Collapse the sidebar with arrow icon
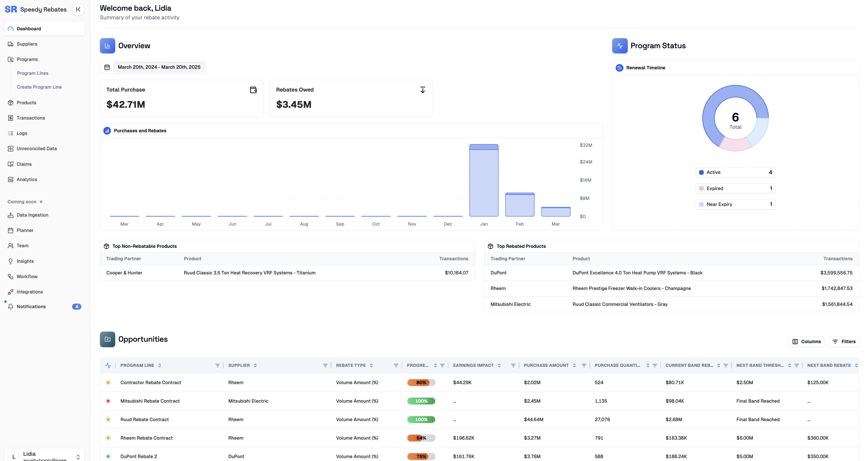This screenshot has height=461, width=868. [78, 10]
